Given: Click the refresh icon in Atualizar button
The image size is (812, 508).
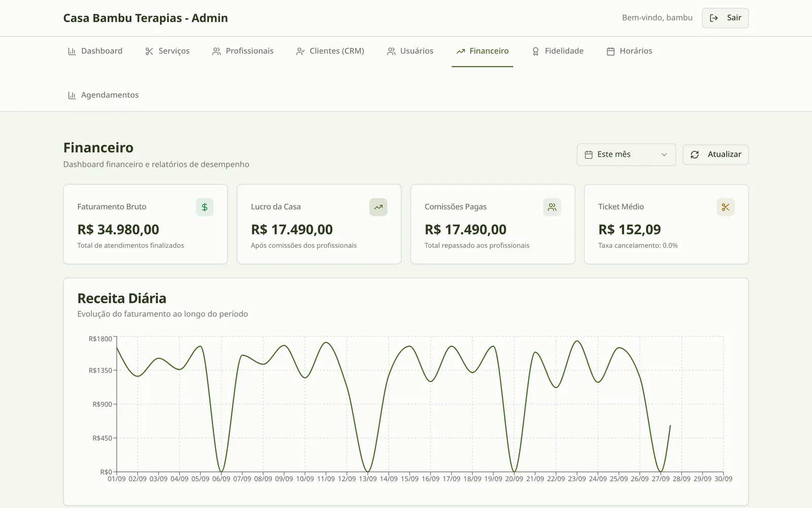Looking at the screenshot, I should (x=695, y=154).
